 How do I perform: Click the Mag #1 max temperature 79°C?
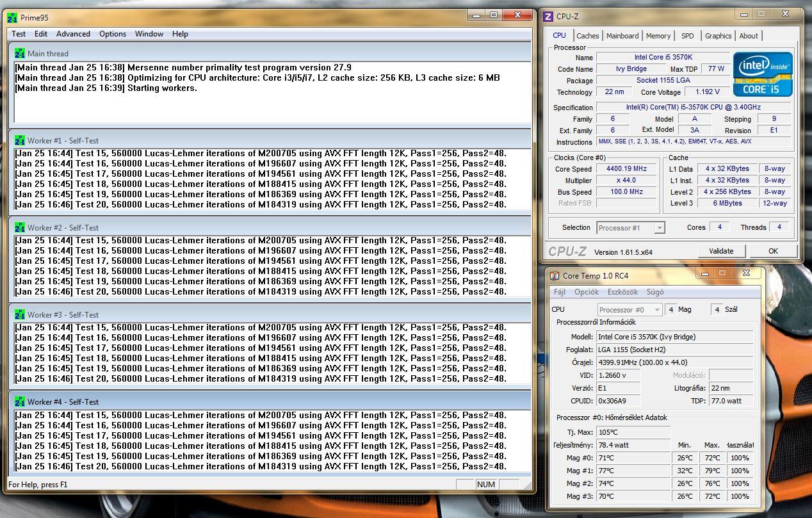tap(713, 471)
